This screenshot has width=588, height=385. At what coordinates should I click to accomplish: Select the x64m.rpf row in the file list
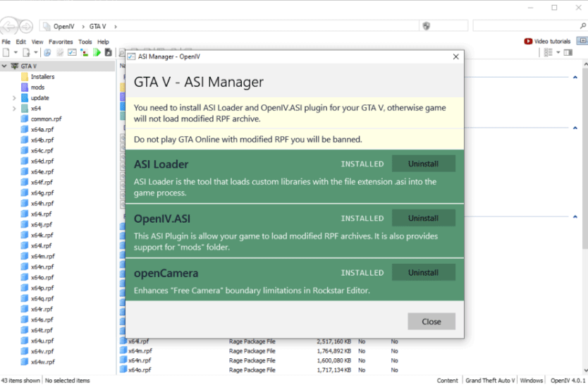[259, 351]
